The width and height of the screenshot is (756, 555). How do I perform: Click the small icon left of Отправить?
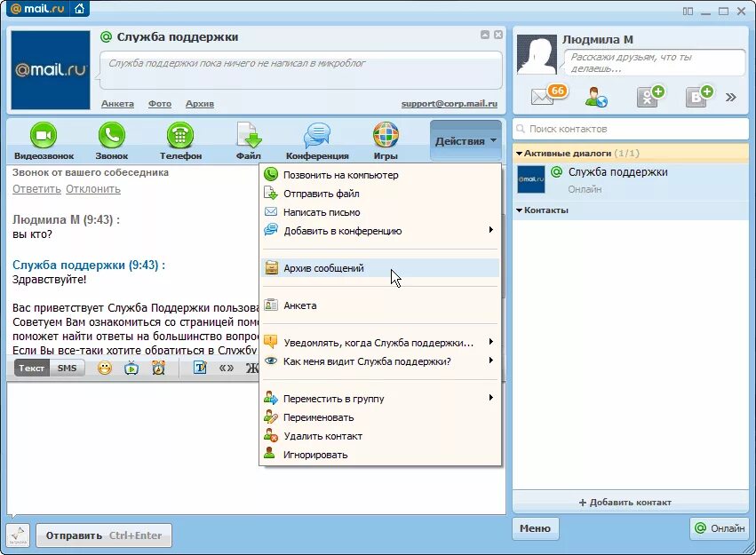click(18, 535)
